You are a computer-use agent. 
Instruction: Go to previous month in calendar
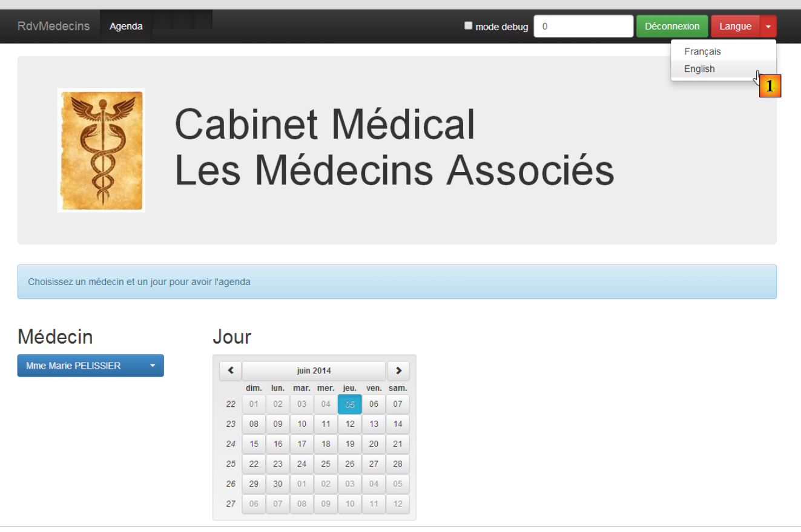tap(230, 371)
